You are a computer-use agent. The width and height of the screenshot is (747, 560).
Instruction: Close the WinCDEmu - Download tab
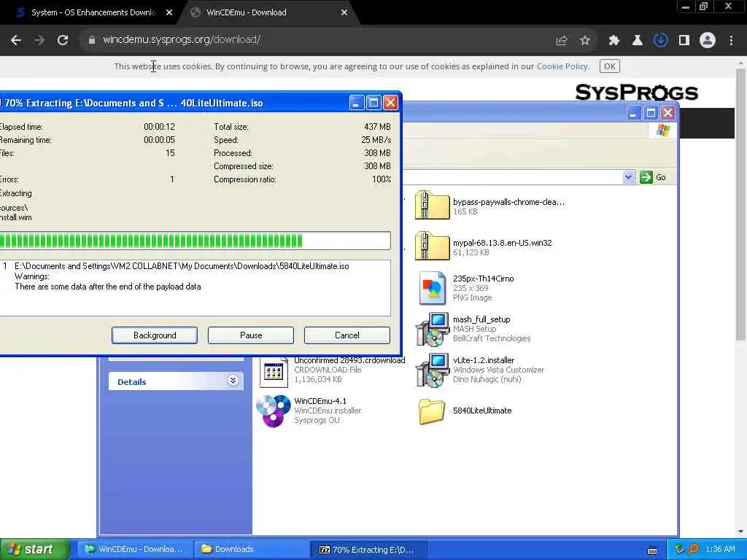click(344, 13)
